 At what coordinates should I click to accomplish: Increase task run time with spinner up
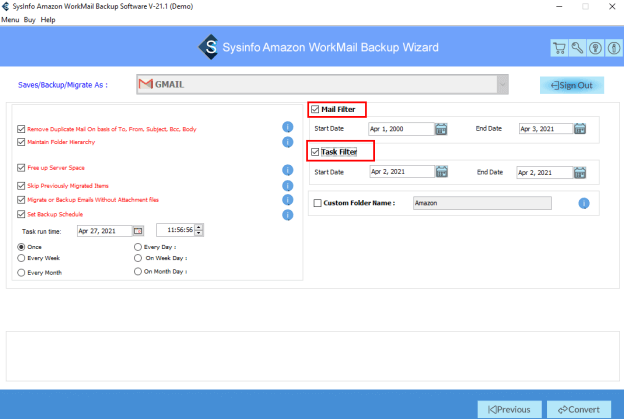pyautogui.click(x=199, y=227)
